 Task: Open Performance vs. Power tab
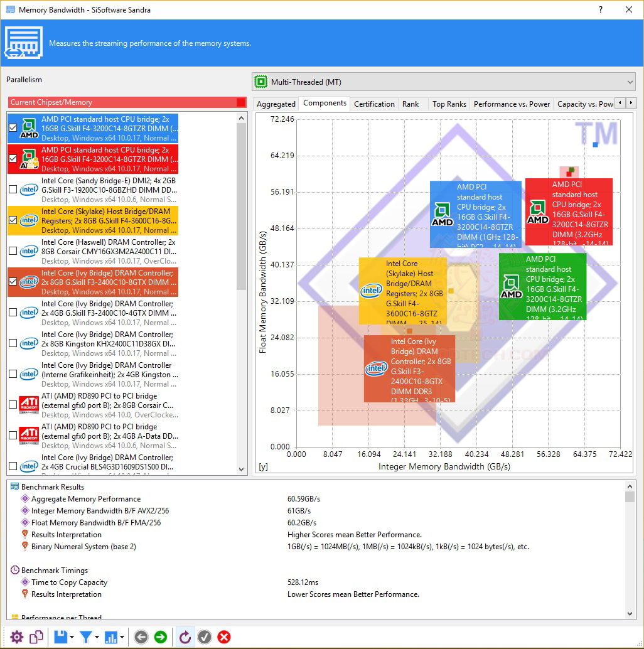(512, 104)
